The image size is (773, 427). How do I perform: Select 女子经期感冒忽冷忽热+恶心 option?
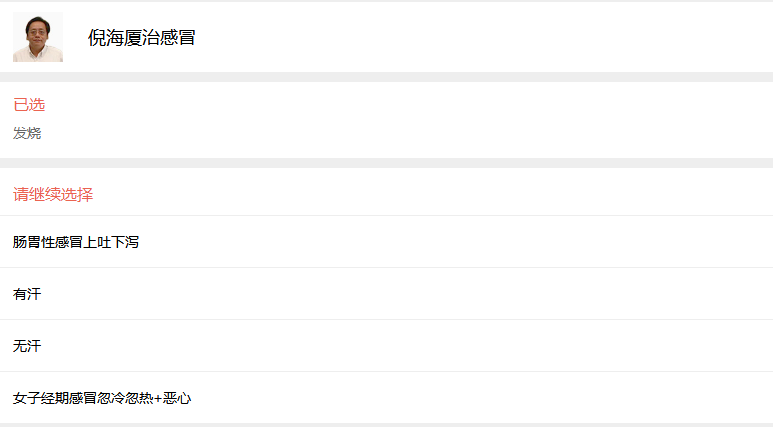click(x=102, y=398)
